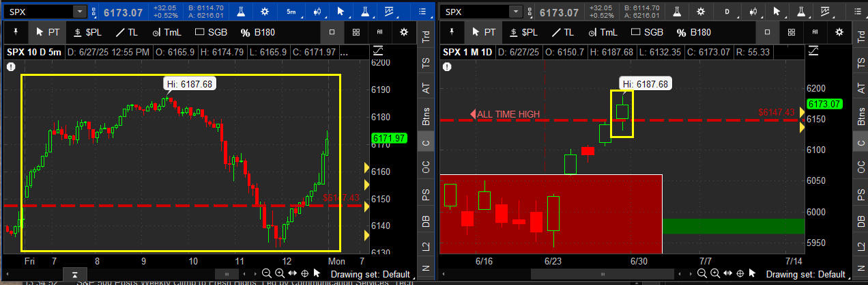Click right chart alert exclamation icon
Image resolution: width=868 pixels, height=285 pixels.
point(446,66)
